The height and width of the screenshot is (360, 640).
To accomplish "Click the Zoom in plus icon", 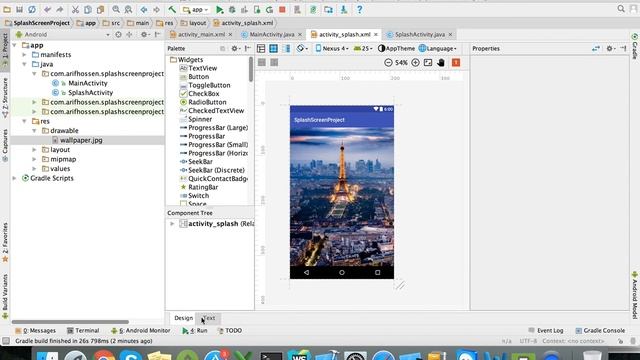I will 415,62.
